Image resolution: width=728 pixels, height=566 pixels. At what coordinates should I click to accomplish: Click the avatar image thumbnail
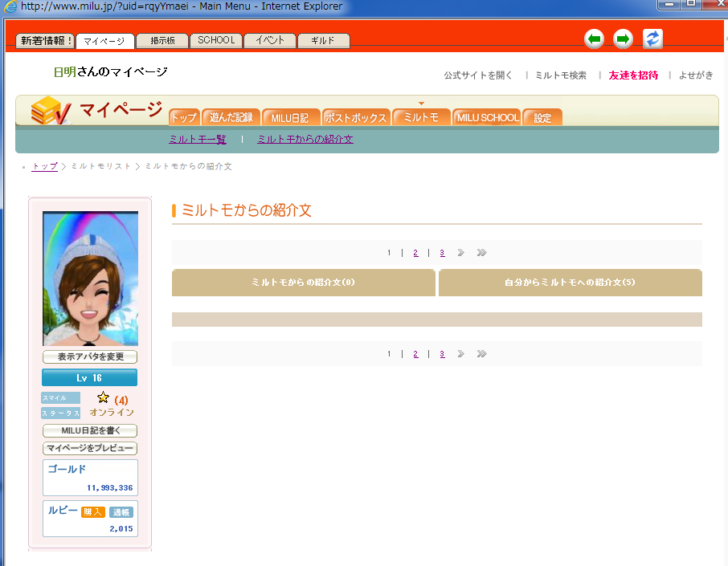(x=90, y=279)
